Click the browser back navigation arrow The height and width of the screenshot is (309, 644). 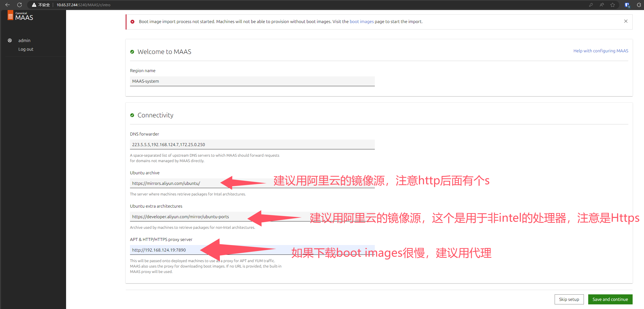point(7,5)
